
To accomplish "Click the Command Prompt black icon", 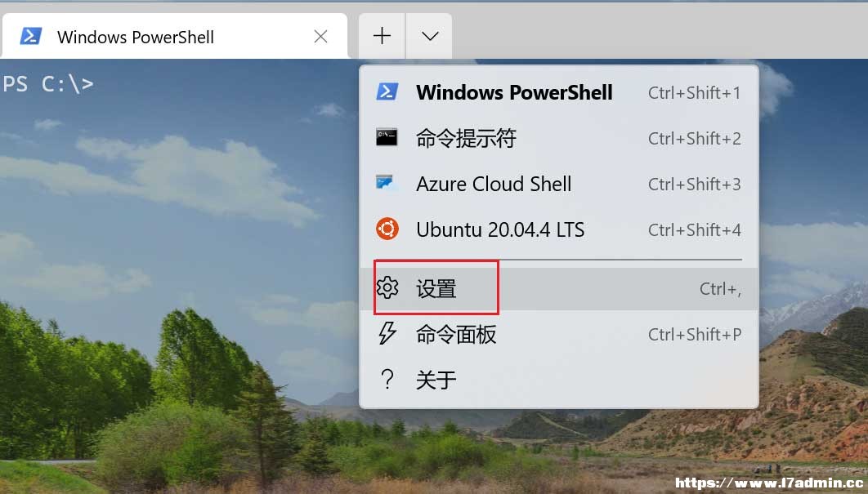I will click(387, 137).
